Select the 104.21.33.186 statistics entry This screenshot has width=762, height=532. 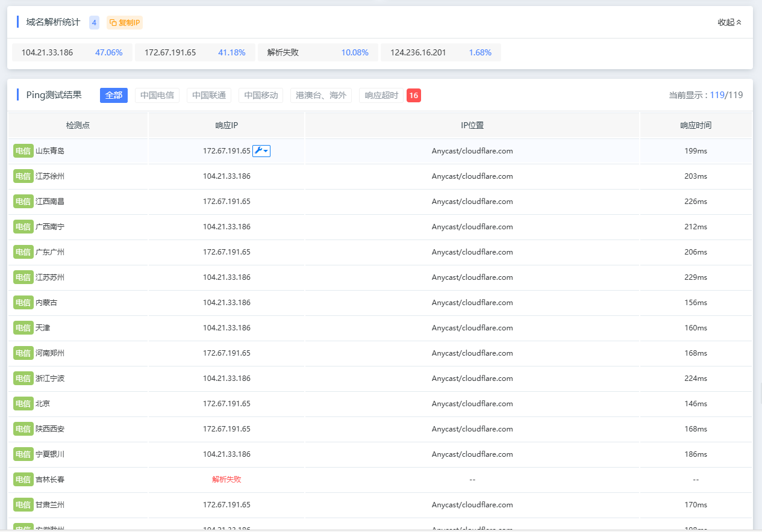pos(72,52)
